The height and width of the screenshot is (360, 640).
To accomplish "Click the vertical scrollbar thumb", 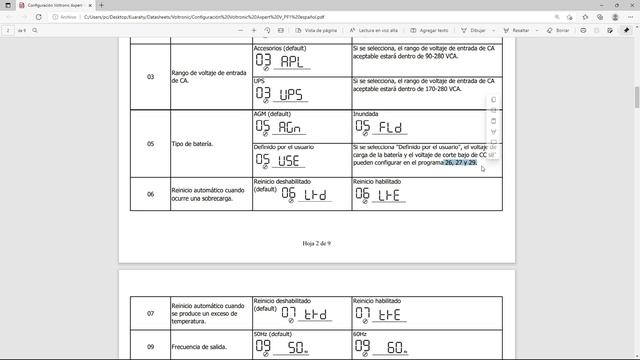I will pos(637,97).
